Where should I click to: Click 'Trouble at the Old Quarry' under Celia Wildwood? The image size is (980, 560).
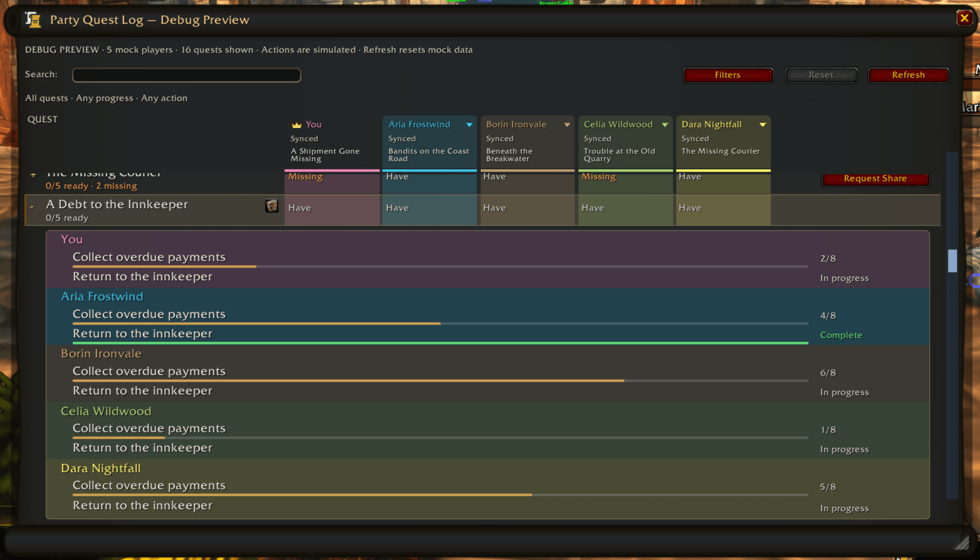[620, 155]
